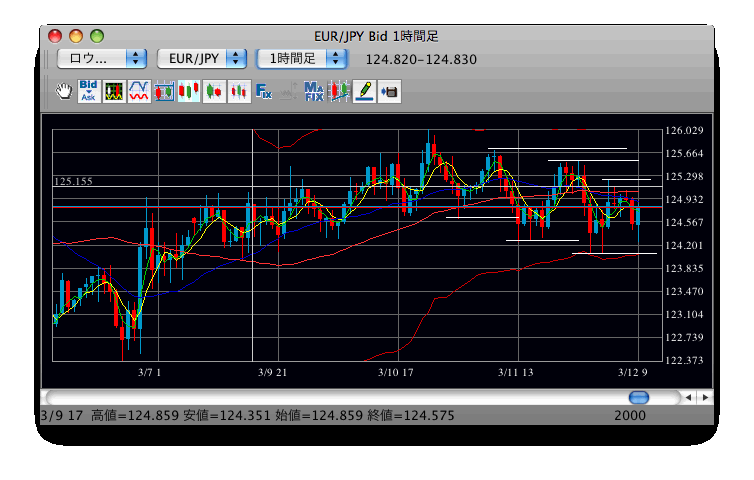Click the two-candle zoom-in icon

coord(214,91)
